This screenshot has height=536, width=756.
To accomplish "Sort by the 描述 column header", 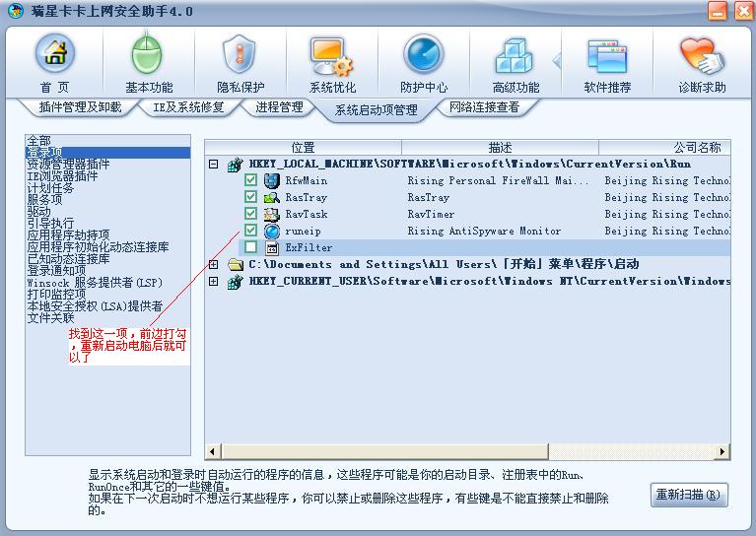I will click(x=500, y=147).
